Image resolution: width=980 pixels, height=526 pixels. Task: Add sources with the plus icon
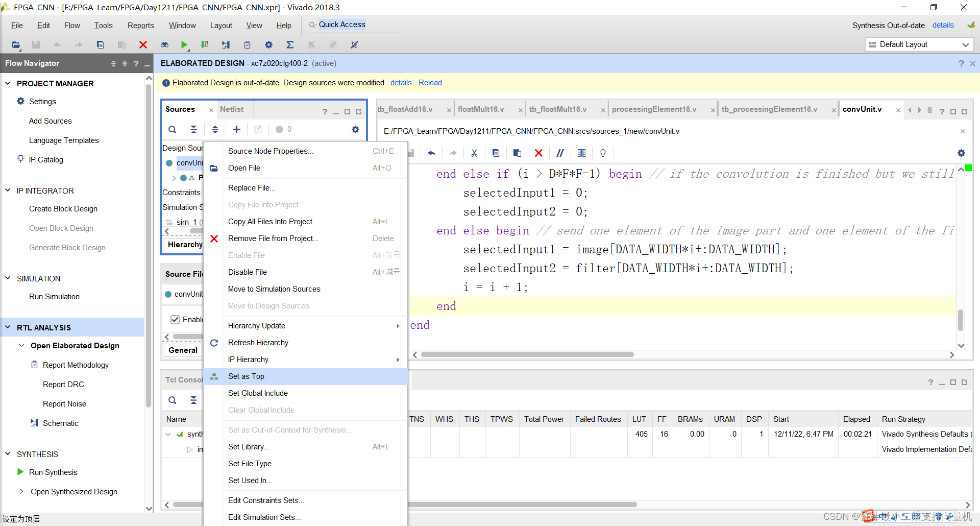(x=236, y=130)
